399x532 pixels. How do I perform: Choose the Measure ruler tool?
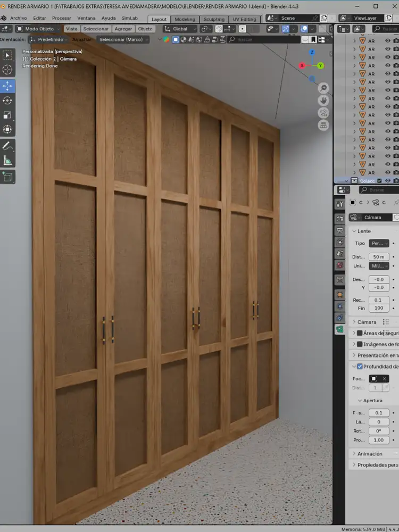tap(7, 161)
